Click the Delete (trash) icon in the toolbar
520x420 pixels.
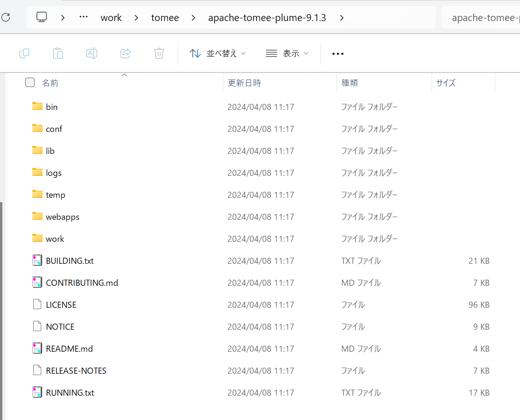[x=159, y=53]
